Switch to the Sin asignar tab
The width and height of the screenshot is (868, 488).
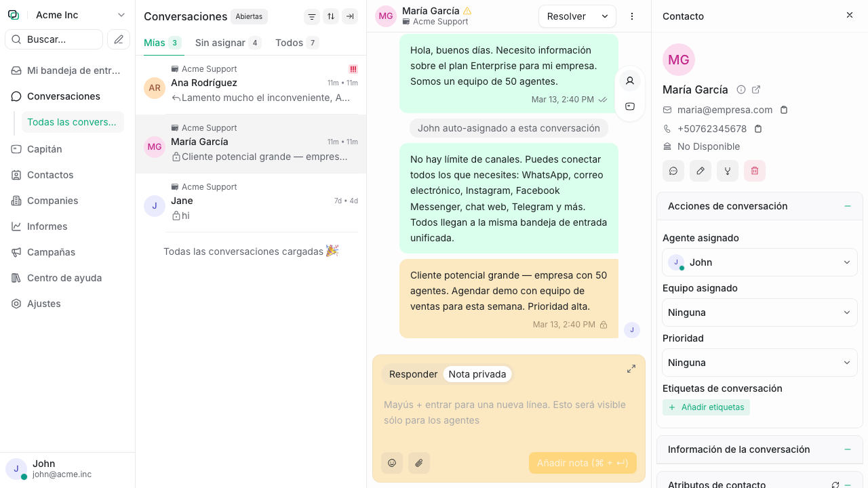pyautogui.click(x=220, y=42)
